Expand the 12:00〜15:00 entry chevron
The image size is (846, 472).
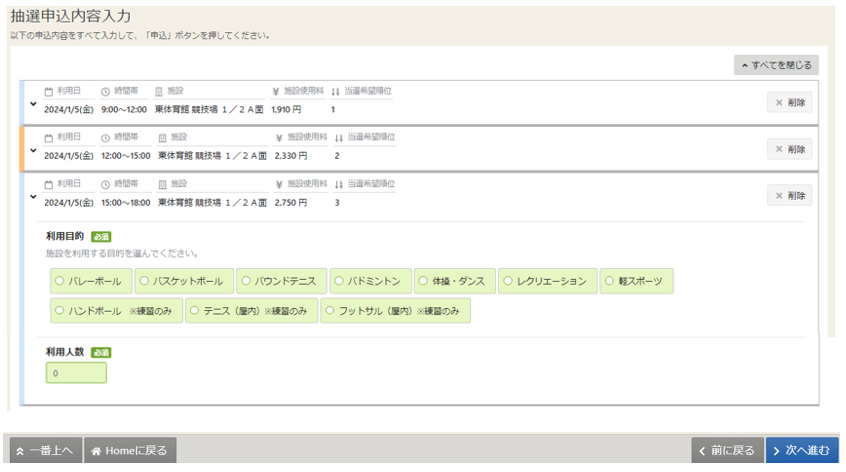(33, 150)
